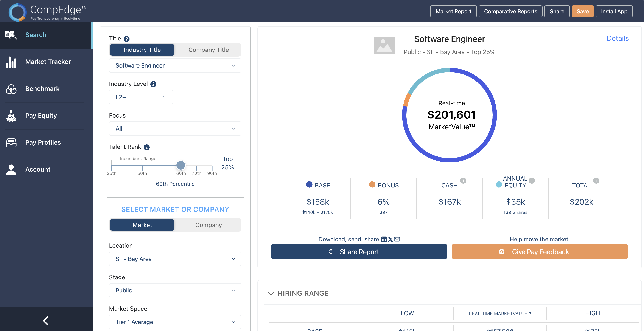Viewport: 644px width, 331px height.
Task: Click the Share Report button
Action: (359, 252)
